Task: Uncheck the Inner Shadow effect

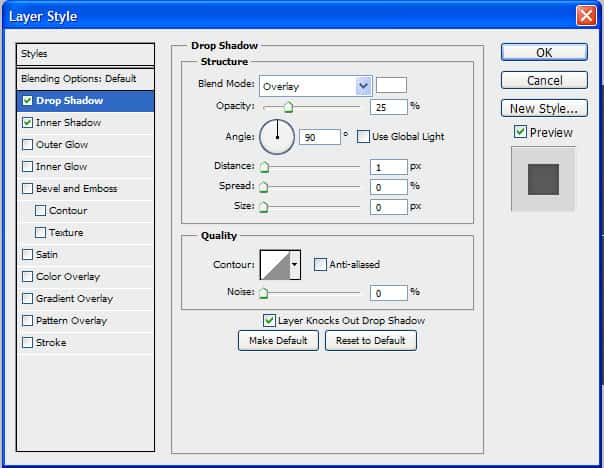Action: [x=27, y=123]
